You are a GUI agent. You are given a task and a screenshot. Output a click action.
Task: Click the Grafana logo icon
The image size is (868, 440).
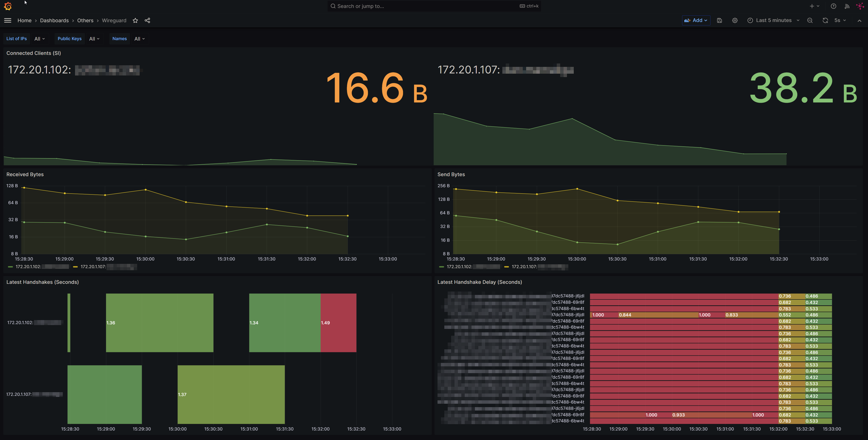[x=8, y=6]
